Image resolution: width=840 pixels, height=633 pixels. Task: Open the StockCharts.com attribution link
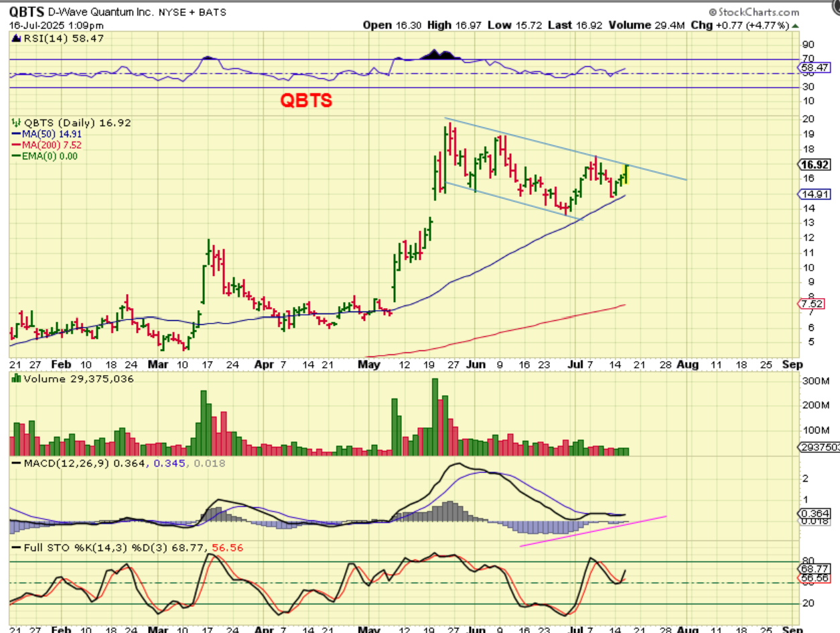(x=754, y=11)
